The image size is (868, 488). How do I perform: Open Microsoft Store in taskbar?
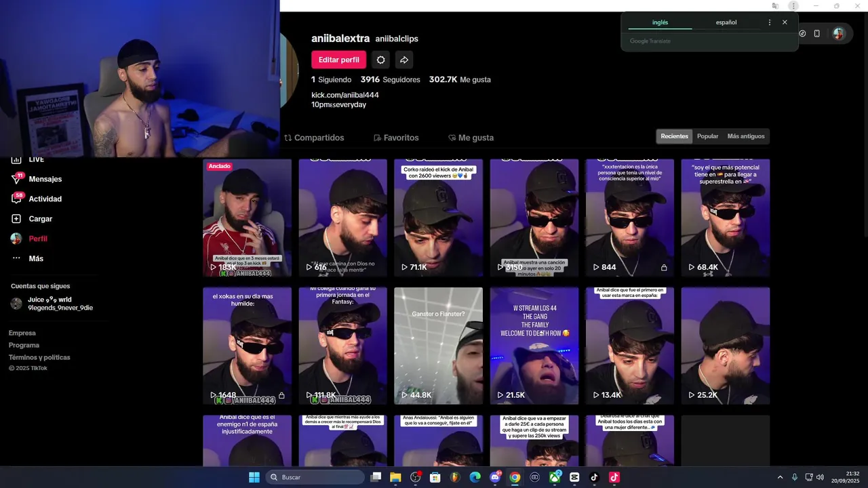point(435,477)
